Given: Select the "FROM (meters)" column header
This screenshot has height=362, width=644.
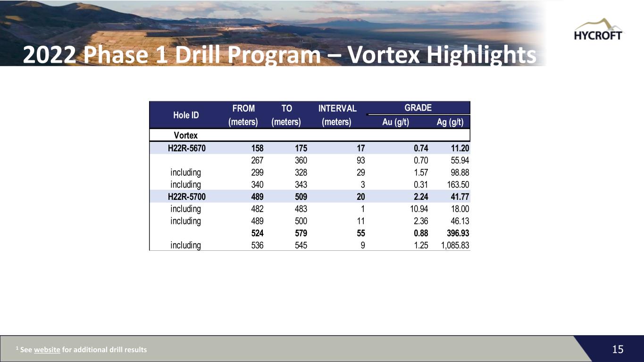Looking at the screenshot, I should (243, 115).
